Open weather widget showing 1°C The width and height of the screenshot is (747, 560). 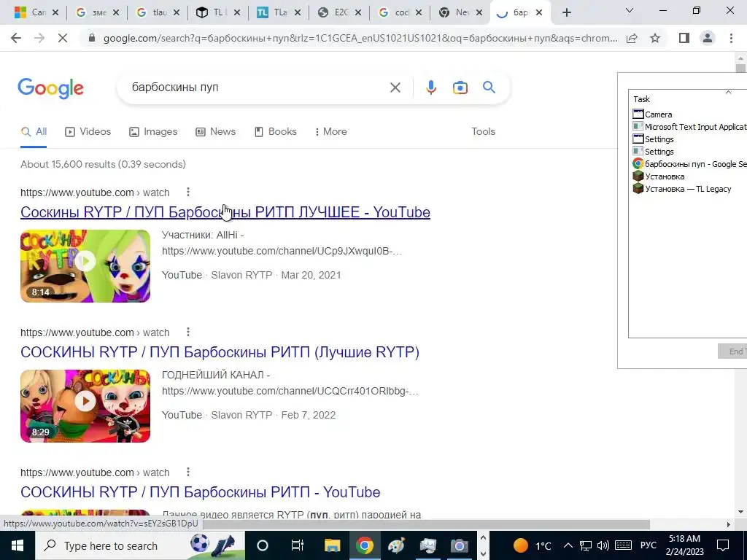pos(532,545)
